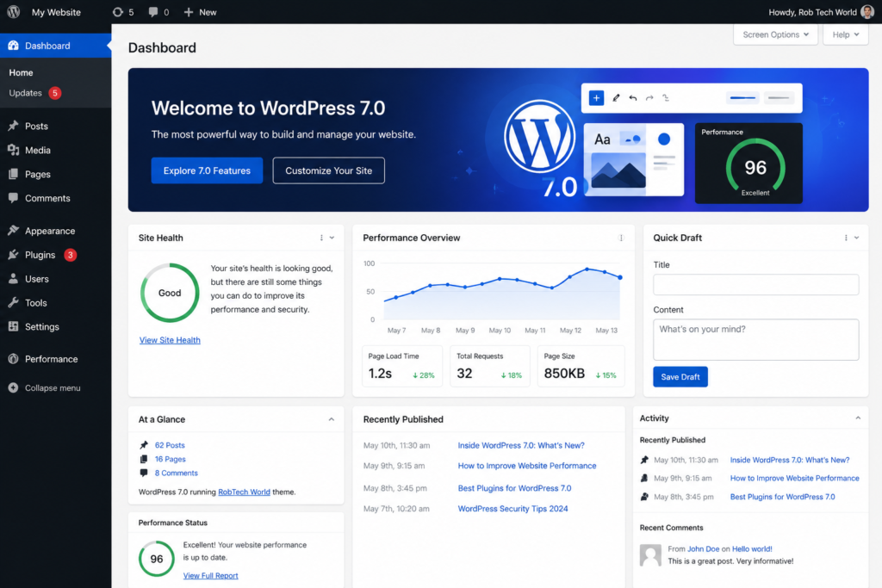Focus the Quick Draft Title field
This screenshot has width=882, height=588.
(x=755, y=284)
